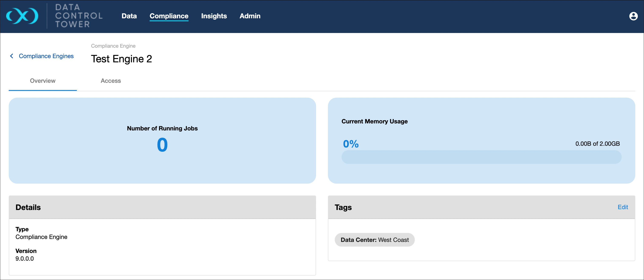Click the Compliance Engine type value
The width and height of the screenshot is (644, 280).
click(41, 237)
